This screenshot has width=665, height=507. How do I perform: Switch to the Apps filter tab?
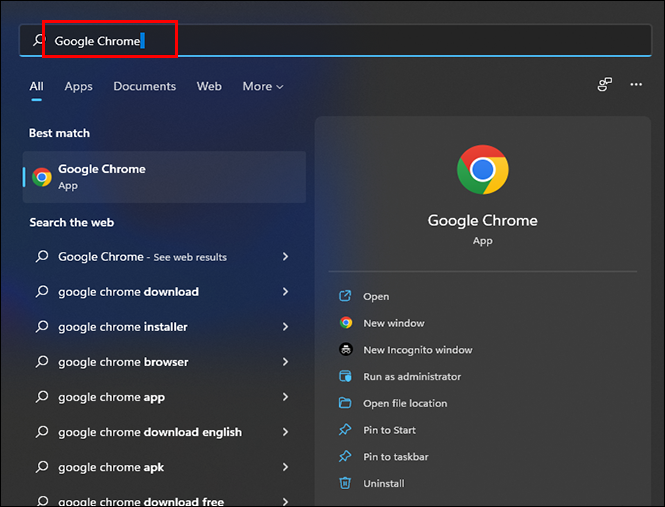click(78, 87)
